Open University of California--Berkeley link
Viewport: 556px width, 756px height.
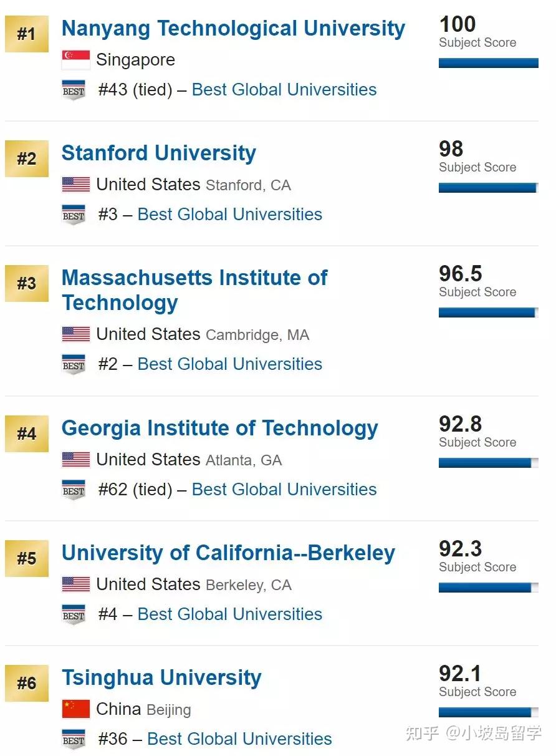[x=228, y=553]
